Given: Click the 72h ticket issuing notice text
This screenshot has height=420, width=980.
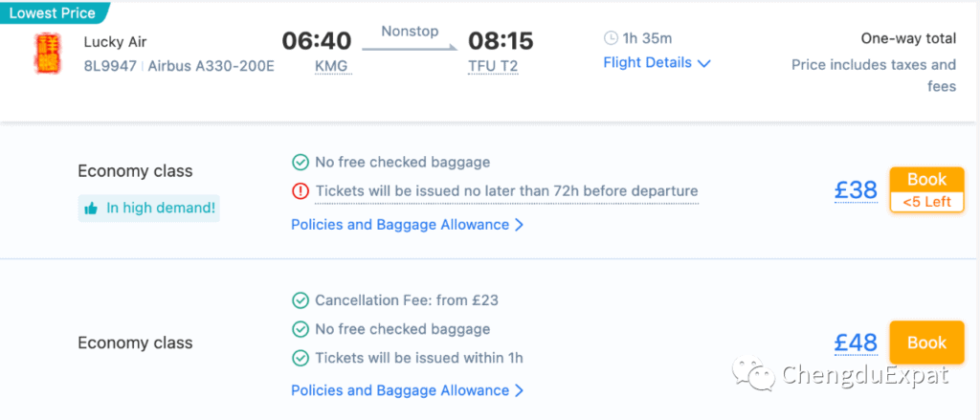Looking at the screenshot, I should (506, 190).
